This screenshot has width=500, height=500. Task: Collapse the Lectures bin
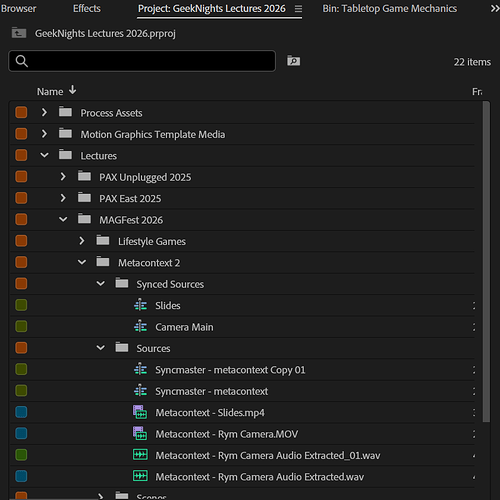point(44,155)
